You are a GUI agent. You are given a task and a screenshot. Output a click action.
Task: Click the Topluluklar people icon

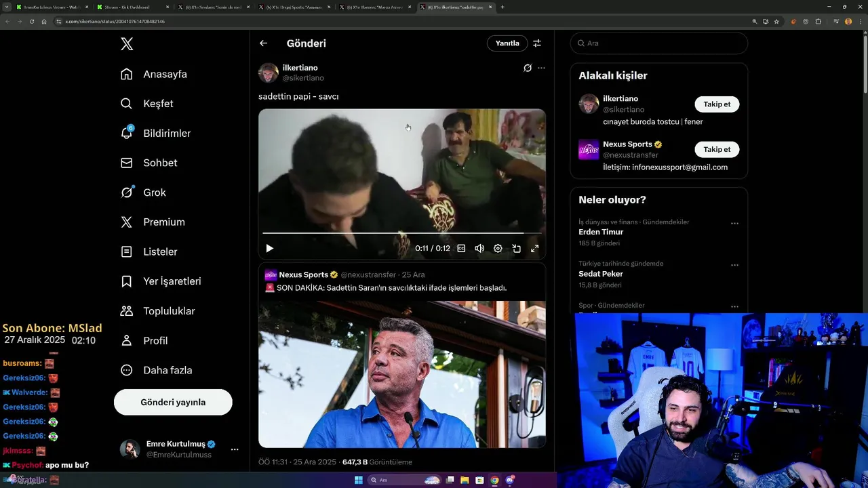[127, 311]
